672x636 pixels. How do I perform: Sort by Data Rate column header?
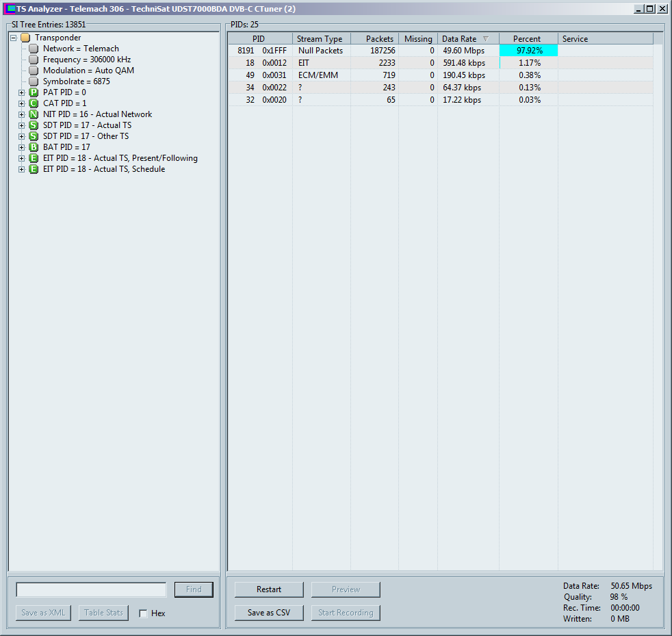[469, 38]
